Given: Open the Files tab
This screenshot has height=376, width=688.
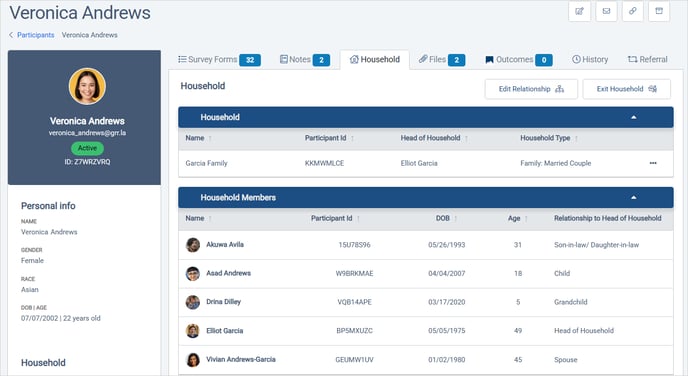Looking at the screenshot, I should click(441, 60).
